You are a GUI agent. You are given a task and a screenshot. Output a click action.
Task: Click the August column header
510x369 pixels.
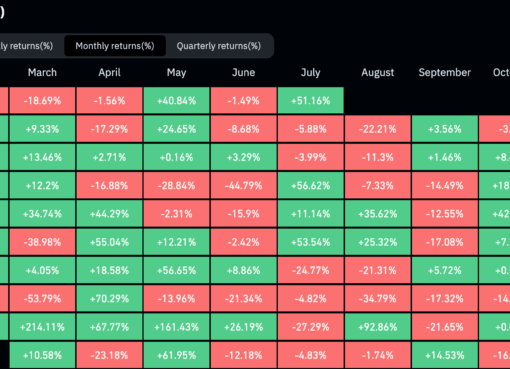[378, 72]
